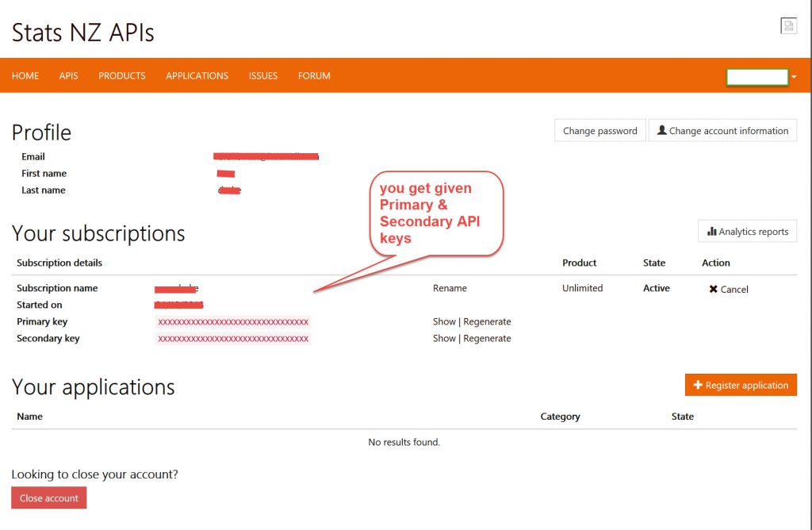Open the FORUM menu link
The image size is (812, 530).
314,76
